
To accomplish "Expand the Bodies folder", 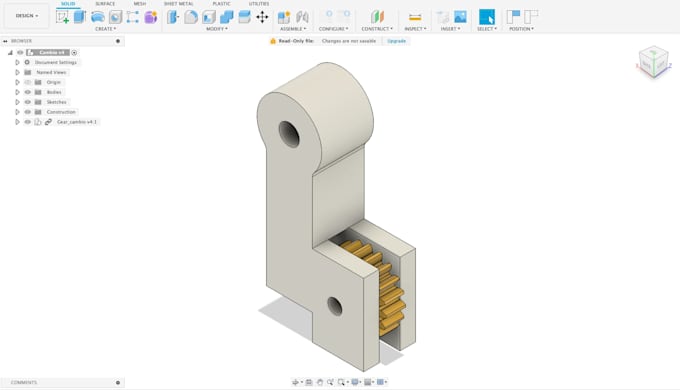I will (17, 92).
